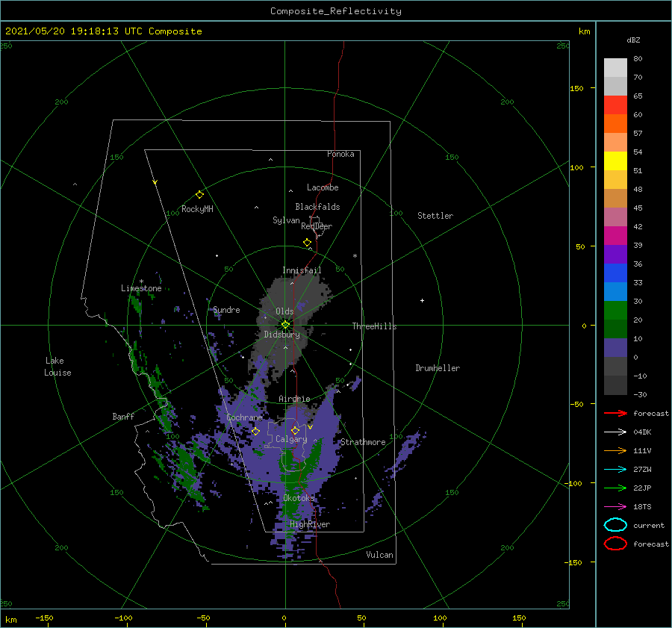Click the white 04DK arrow legend icon
Image resolution: width=672 pixels, height=628 pixels.
coord(615,432)
